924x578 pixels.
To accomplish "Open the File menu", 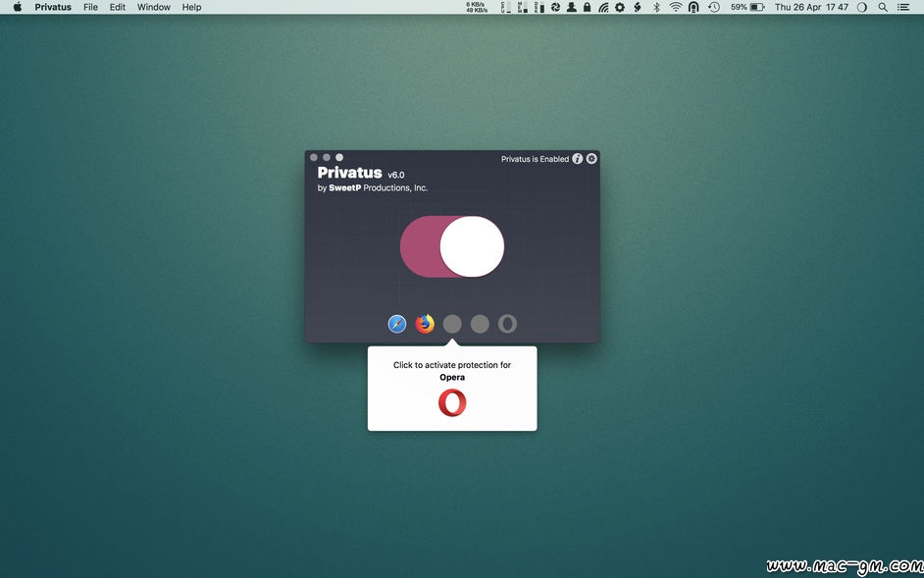I will (90, 7).
